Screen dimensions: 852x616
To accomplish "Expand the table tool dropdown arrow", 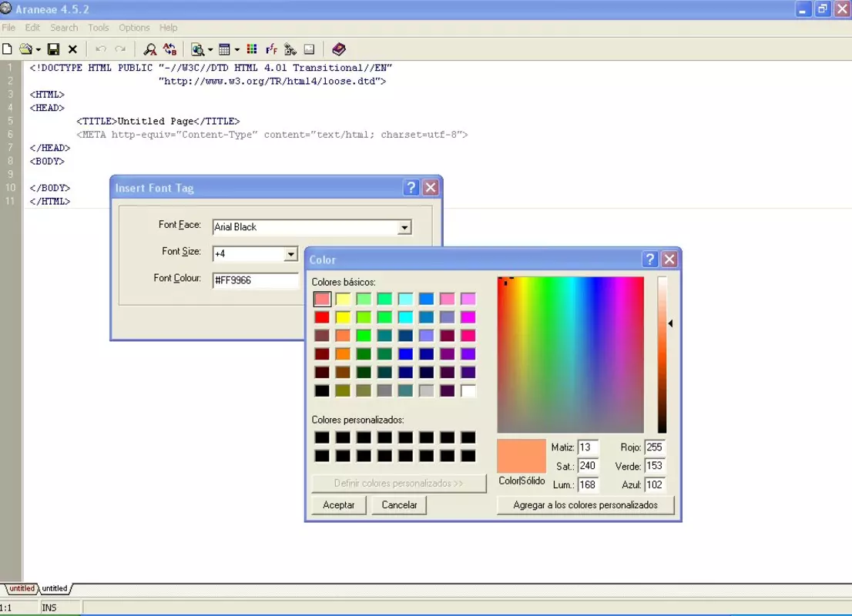I will 237,50.
